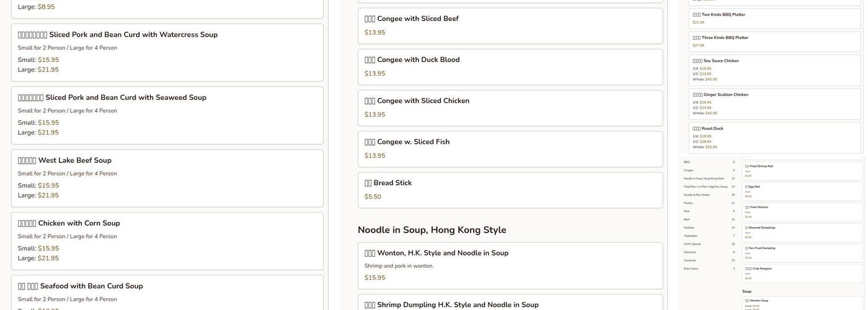
Task: Click Congee with Sliced Beef item
Action: (x=510, y=25)
